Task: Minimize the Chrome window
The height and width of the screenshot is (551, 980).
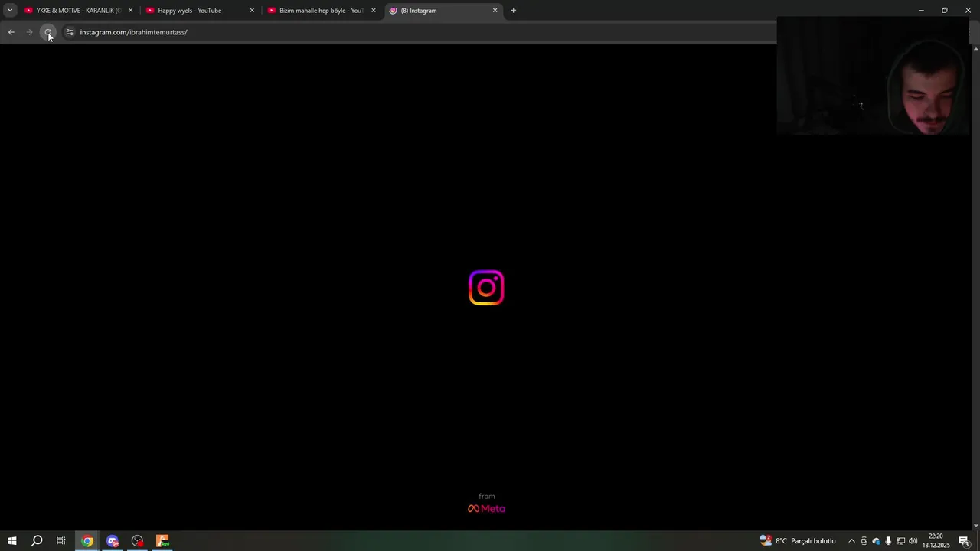Action: [x=921, y=11]
